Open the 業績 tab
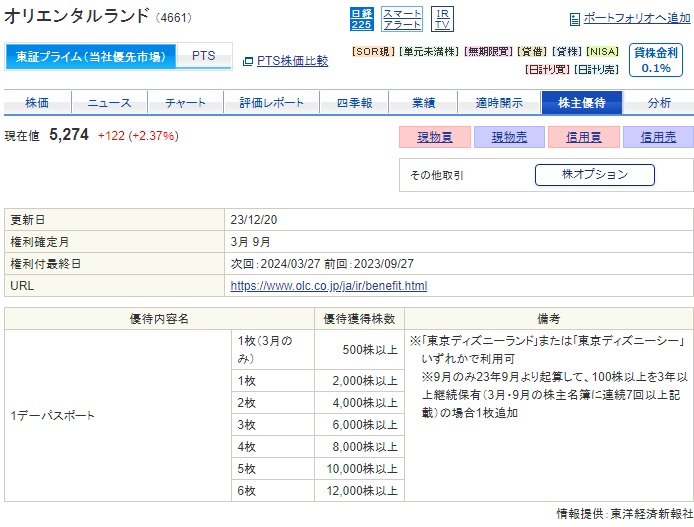This screenshot has width=694, height=527. [423, 103]
